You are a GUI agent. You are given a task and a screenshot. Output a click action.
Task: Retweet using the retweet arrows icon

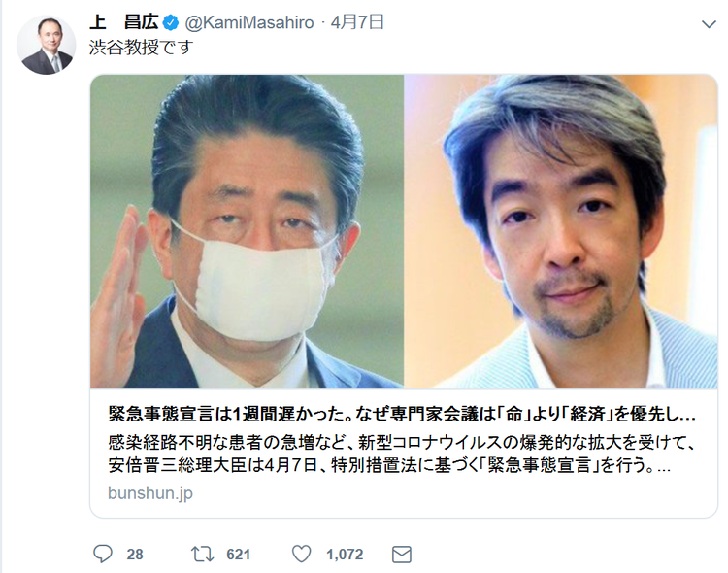203,554
